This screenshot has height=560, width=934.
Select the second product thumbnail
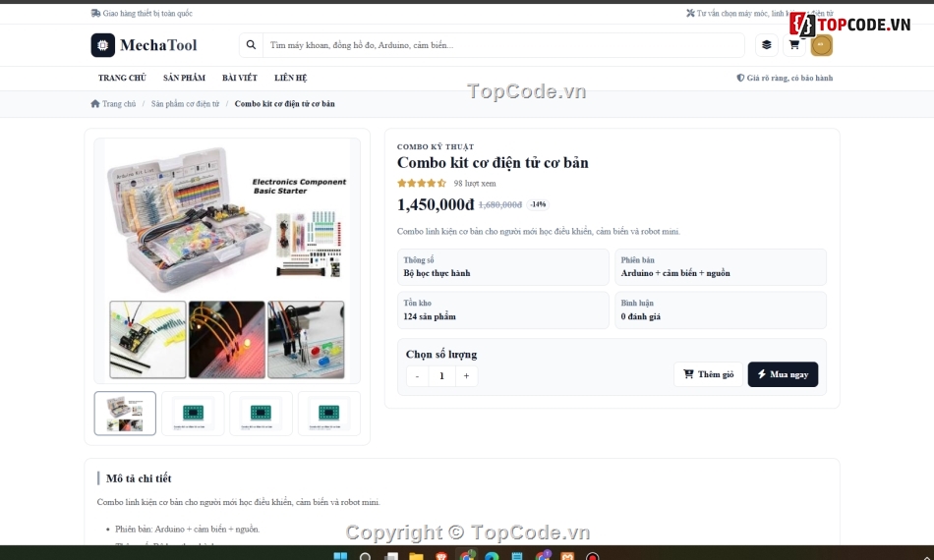click(x=193, y=413)
